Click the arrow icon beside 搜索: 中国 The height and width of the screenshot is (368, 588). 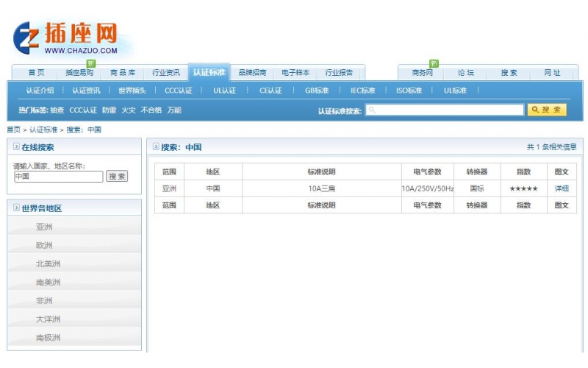coord(156,147)
